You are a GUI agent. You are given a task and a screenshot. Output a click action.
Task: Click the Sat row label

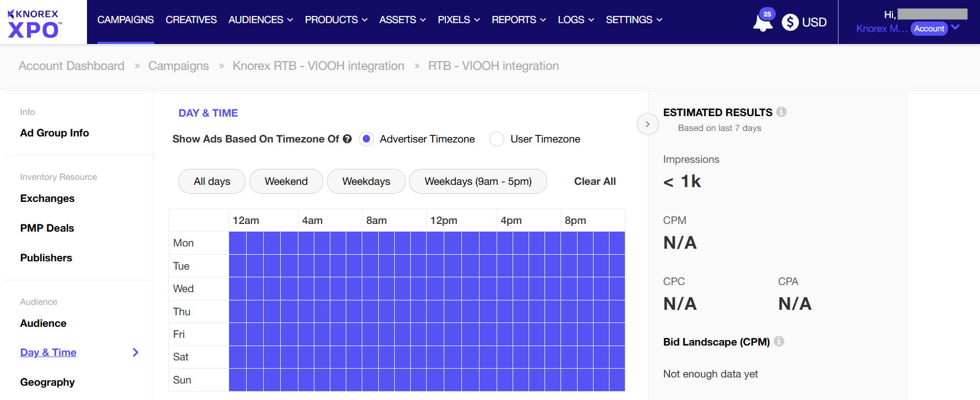tap(181, 357)
